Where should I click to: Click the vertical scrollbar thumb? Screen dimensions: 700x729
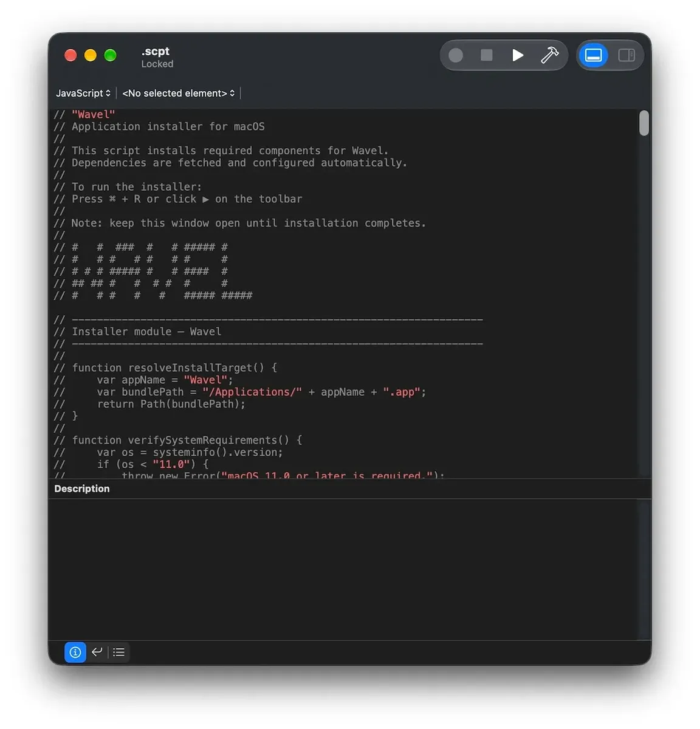tap(644, 123)
